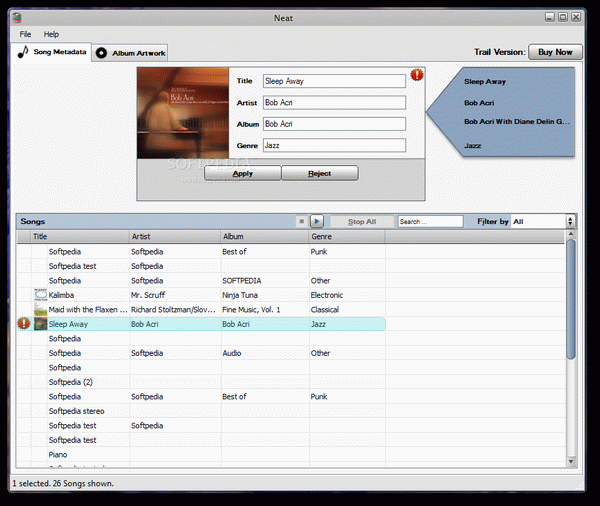Open the Filter by dropdown
600x506 pixels.
[x=543, y=221]
